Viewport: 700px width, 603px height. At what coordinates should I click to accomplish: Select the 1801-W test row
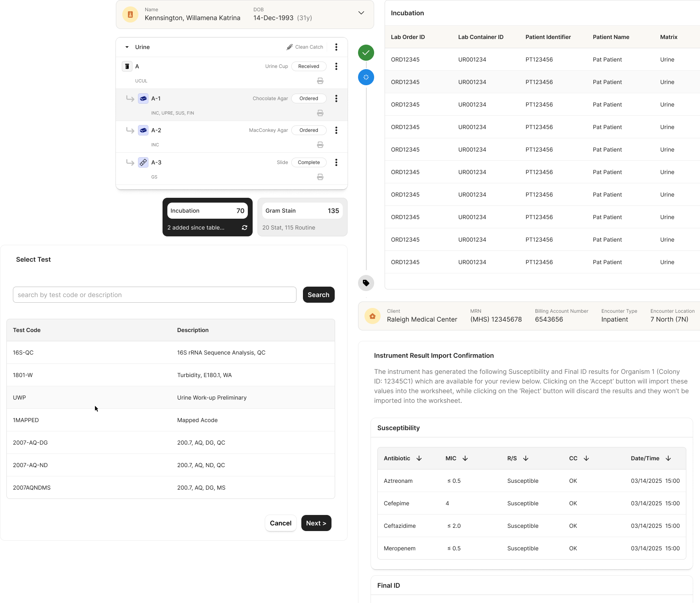coord(171,375)
